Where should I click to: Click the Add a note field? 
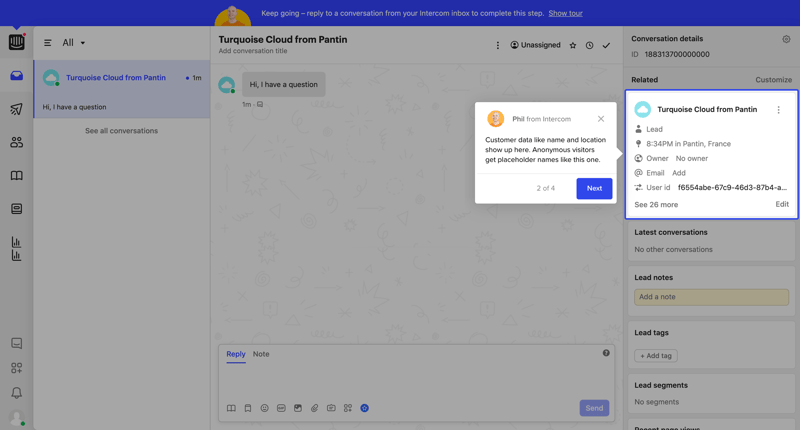(711, 297)
